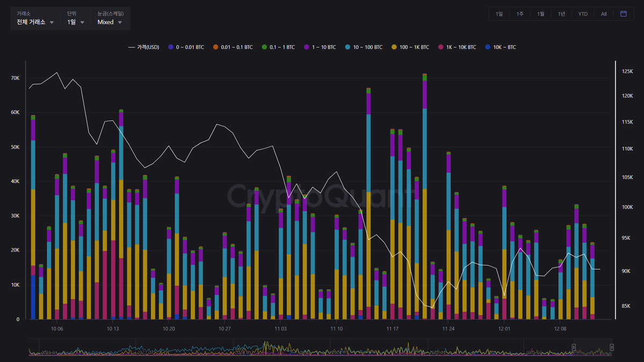Select the 1주 time range
The image size is (644, 362).
[x=520, y=14]
